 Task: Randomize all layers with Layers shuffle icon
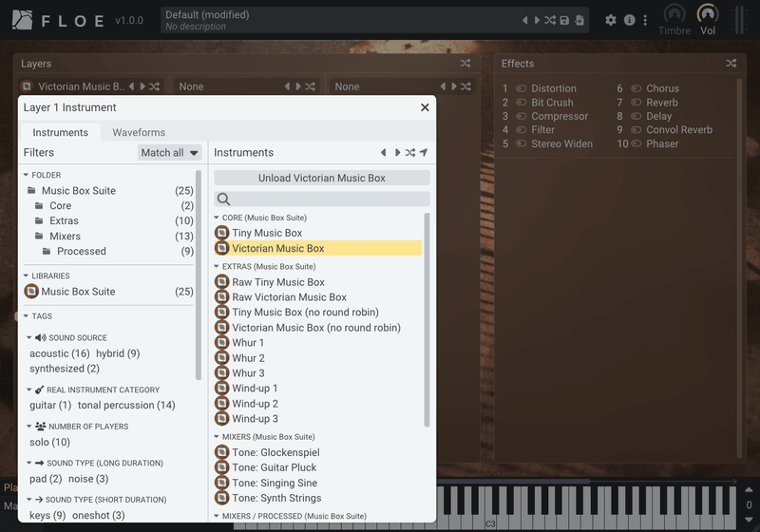465,64
